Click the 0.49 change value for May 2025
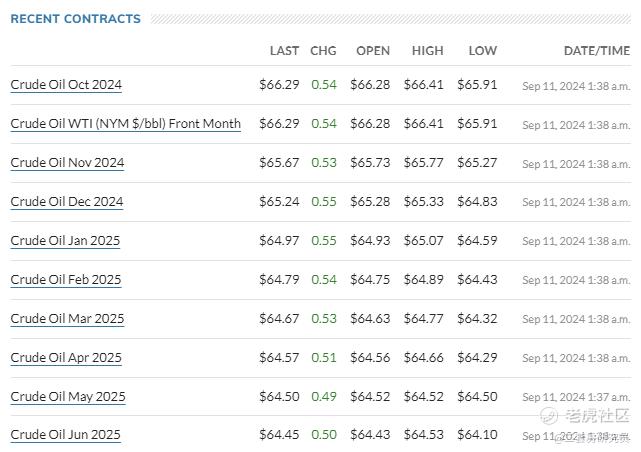641x452 pixels. pyautogui.click(x=324, y=397)
